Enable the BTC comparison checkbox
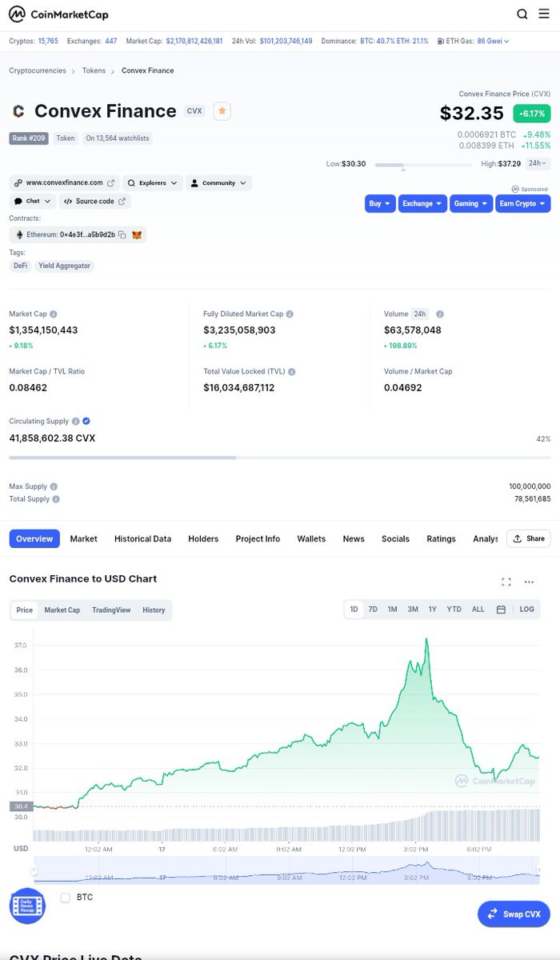560x960 pixels. 66,898
